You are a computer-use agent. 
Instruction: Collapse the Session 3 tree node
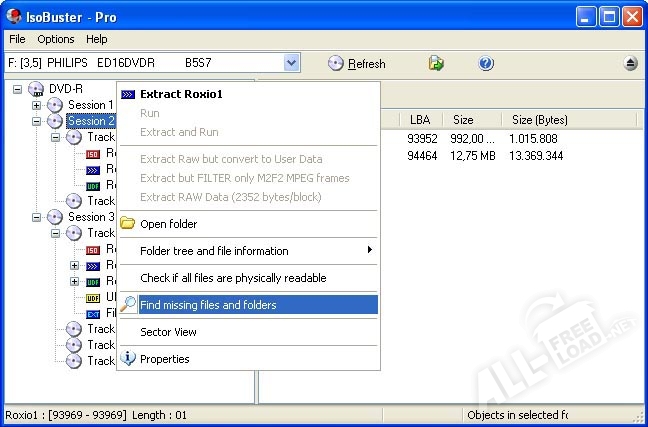pos(36,217)
